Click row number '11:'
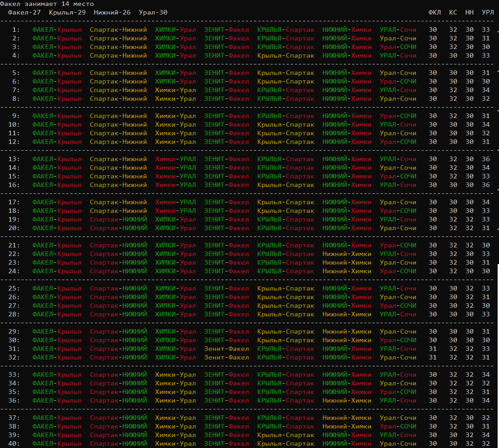Viewport: 499px width, 448px height. [x=14, y=133]
